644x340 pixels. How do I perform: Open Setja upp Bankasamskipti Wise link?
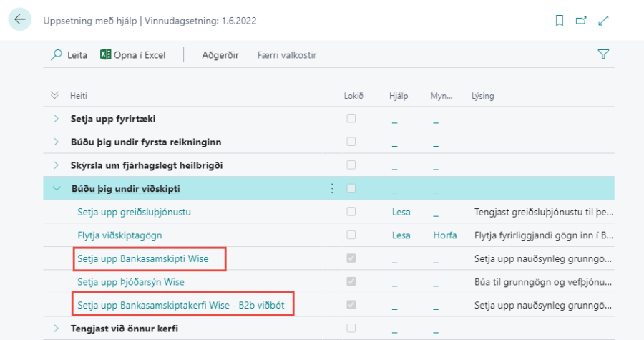142,258
